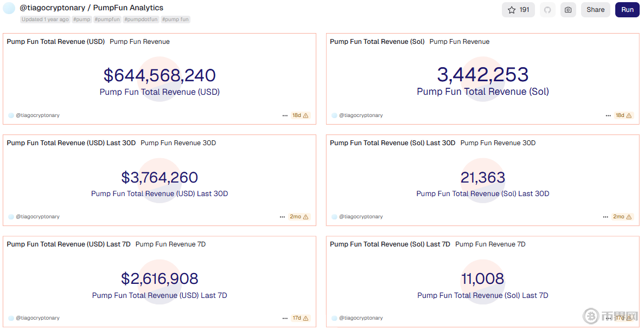Click the GitHub icon in header
644x331 pixels.
[547, 10]
